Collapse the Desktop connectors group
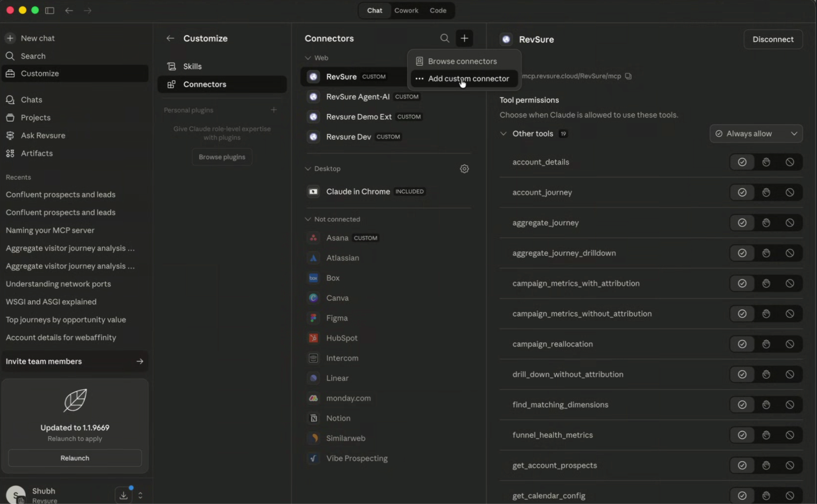This screenshot has height=504, width=817. click(x=308, y=169)
